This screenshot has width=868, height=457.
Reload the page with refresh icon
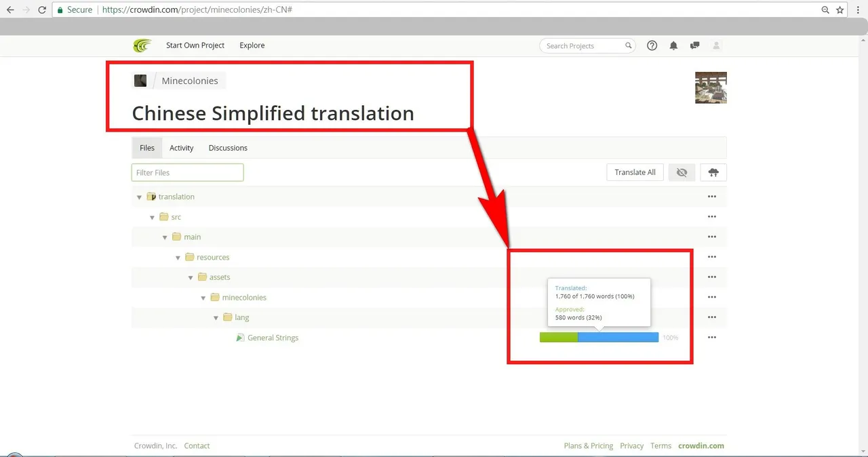(x=42, y=10)
